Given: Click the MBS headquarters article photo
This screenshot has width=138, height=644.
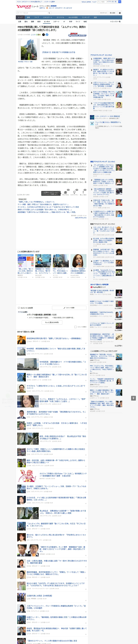Looking at the screenshot, I should (29, 49).
